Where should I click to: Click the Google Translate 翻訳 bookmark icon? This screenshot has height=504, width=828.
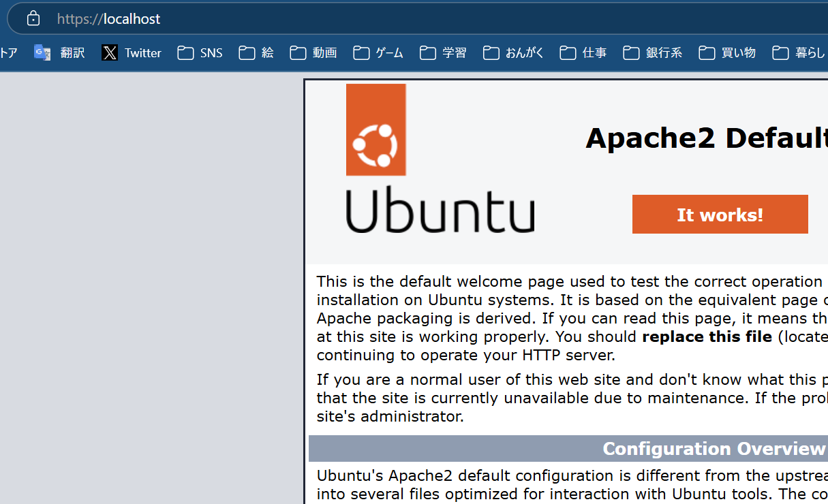click(x=42, y=52)
